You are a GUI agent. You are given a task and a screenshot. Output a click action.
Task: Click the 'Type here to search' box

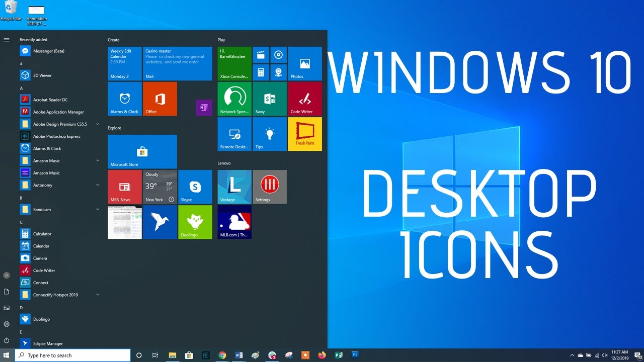coord(72,355)
